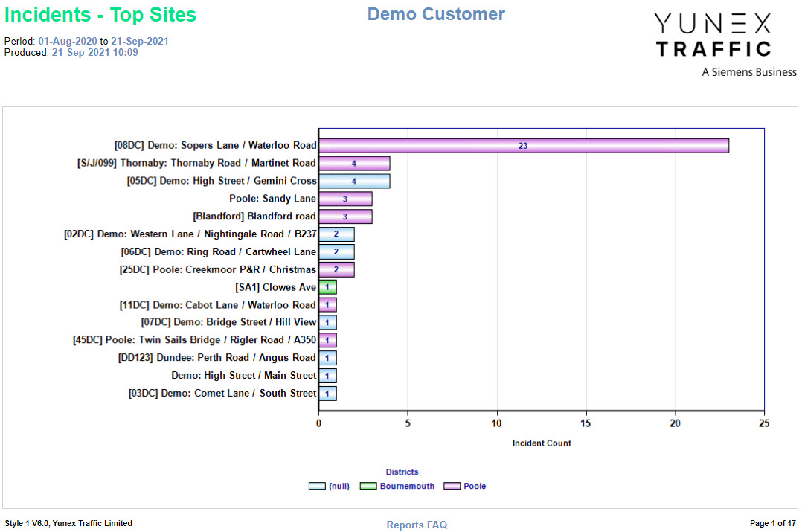This screenshot has height=532, width=802.
Task: Click the '[05DC] Demo: High Street / Gemini Cross' label
Action: click(222, 181)
